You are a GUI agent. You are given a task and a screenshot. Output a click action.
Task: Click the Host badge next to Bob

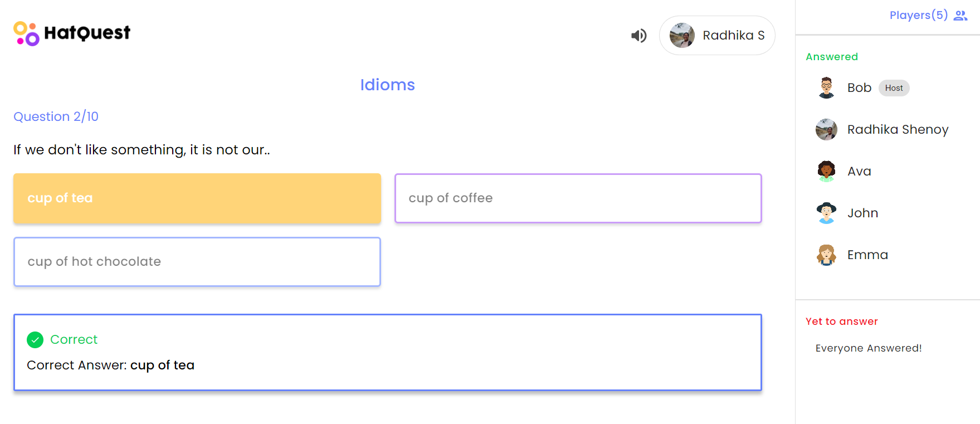pos(894,88)
